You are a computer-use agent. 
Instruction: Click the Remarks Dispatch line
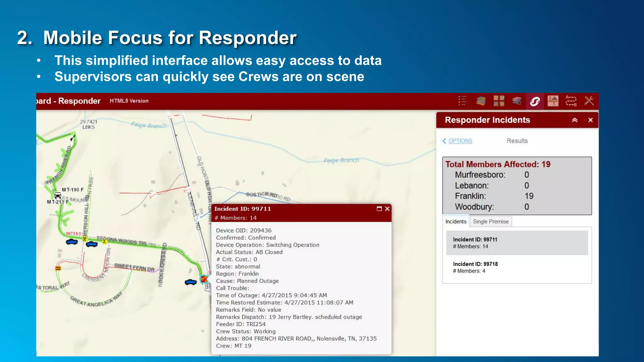pos(289,317)
